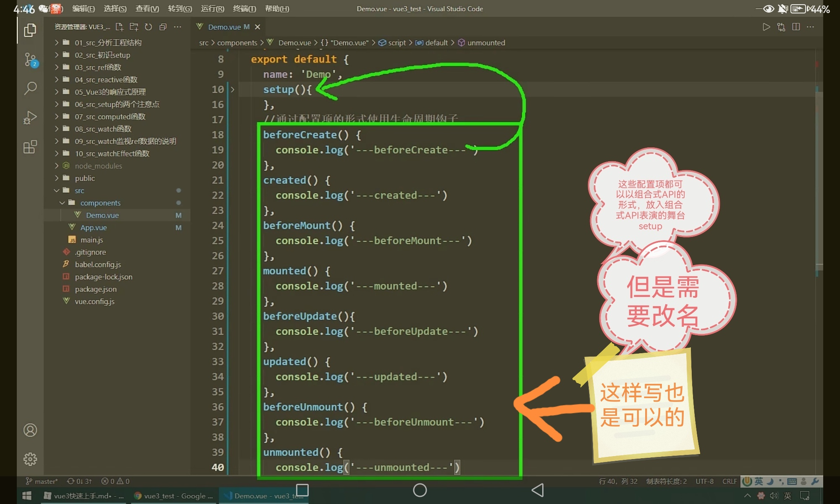Collapse all folders in explorer
840x504 pixels.
pyautogui.click(x=163, y=27)
